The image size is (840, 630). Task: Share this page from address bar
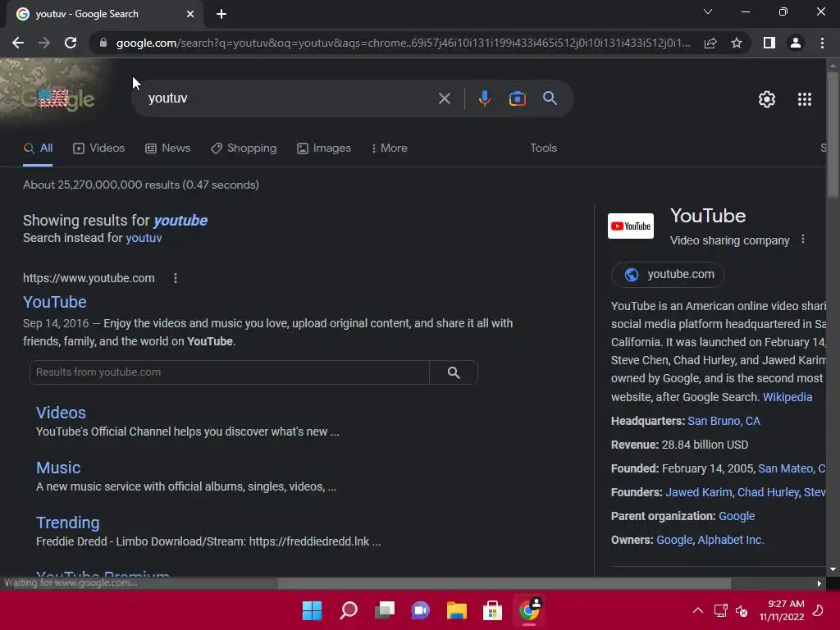point(710,43)
